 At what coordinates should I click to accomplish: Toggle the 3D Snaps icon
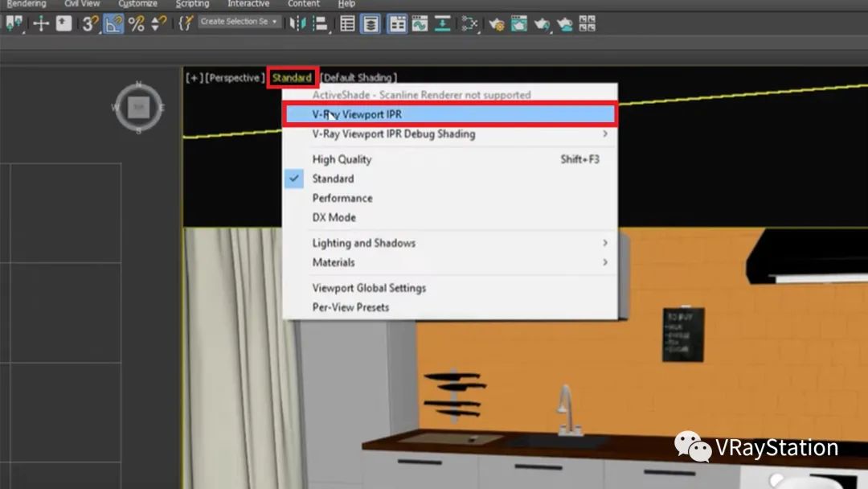point(89,23)
